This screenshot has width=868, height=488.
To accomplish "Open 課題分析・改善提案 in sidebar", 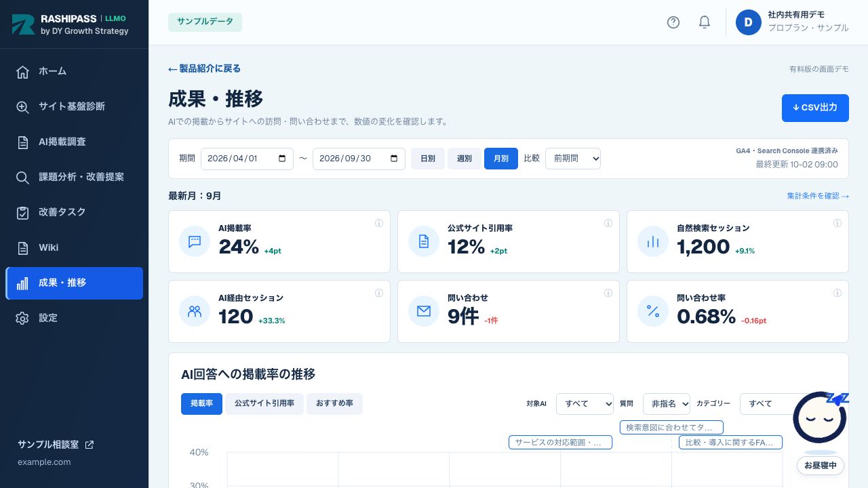I will (74, 177).
